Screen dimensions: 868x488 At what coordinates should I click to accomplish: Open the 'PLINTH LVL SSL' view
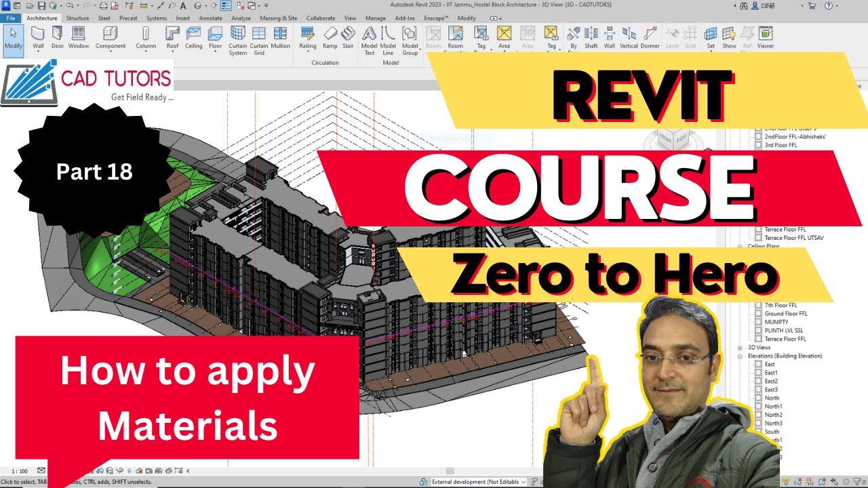784,331
